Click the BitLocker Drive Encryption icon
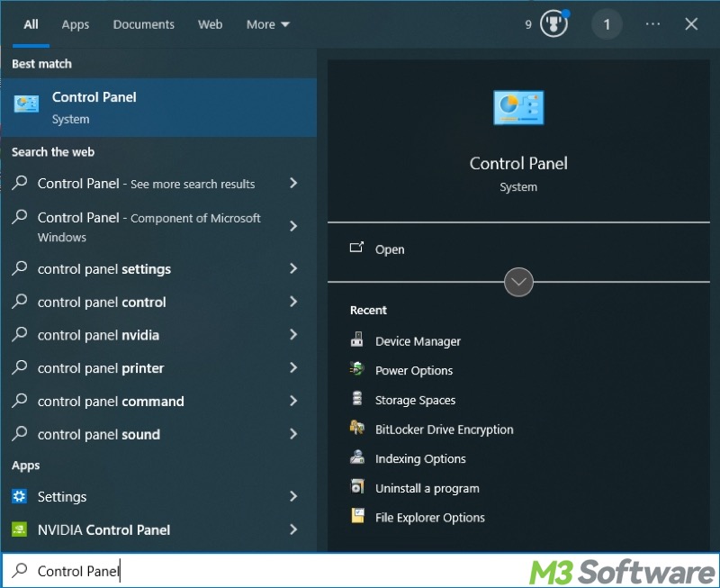The width and height of the screenshot is (720, 588). click(x=357, y=430)
